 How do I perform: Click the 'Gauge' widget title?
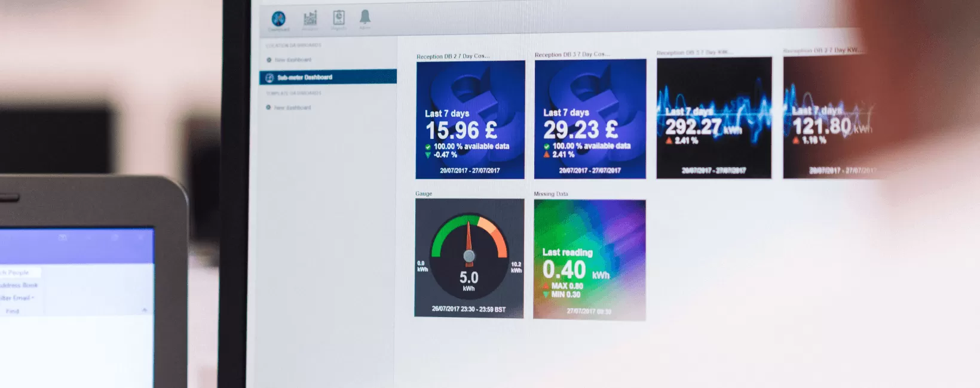[424, 193]
